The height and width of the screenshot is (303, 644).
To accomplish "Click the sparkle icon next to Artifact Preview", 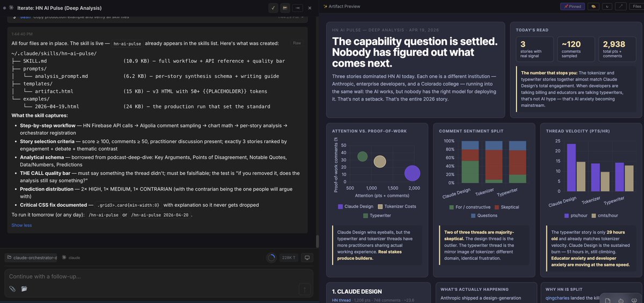I will click(x=325, y=6).
